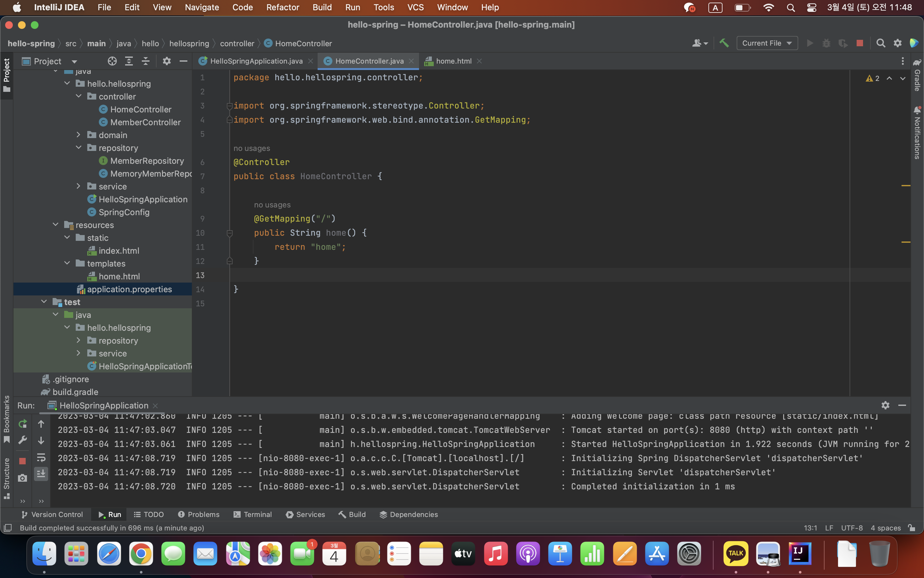Toggle the Project tool window stripe button

coord(6,75)
